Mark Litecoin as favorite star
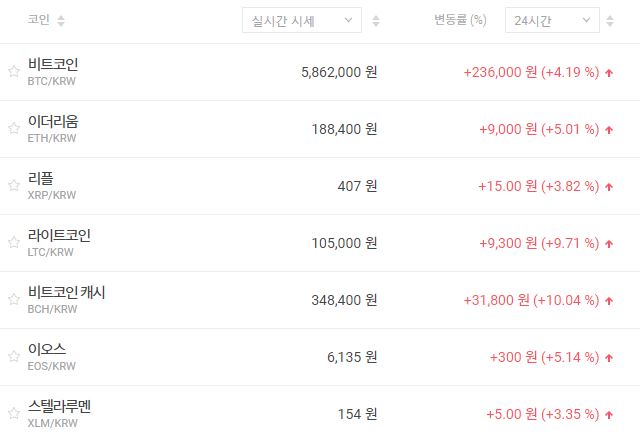Screen dimensions: 640x440 pyautogui.click(x=14, y=243)
